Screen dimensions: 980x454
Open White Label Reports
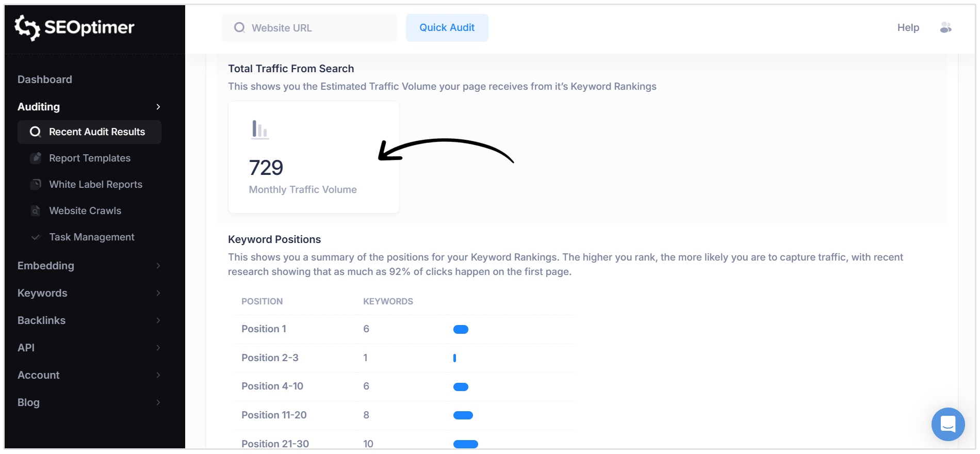click(95, 185)
